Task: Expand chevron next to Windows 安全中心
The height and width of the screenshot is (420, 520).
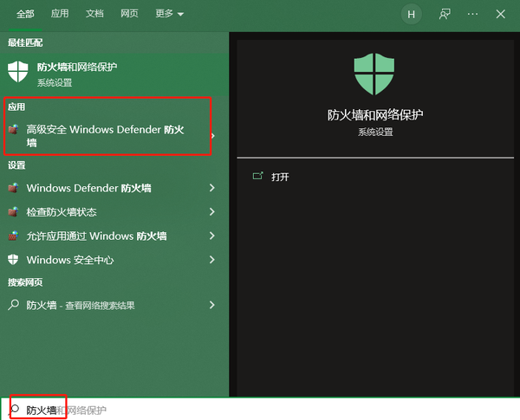Action: (212, 260)
